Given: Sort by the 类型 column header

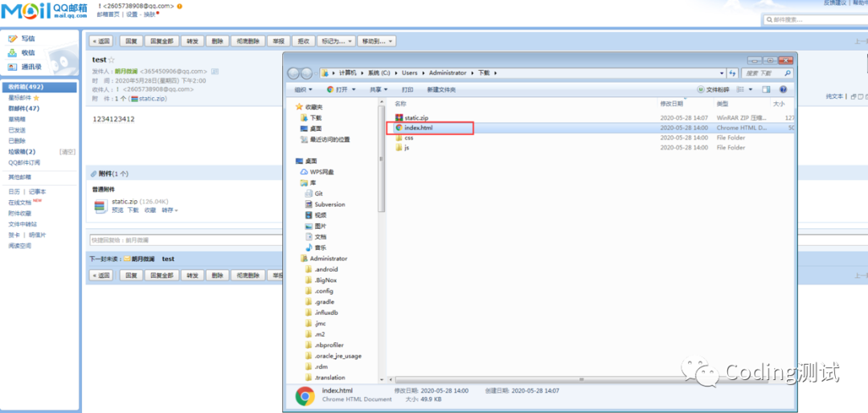Looking at the screenshot, I should [x=723, y=104].
